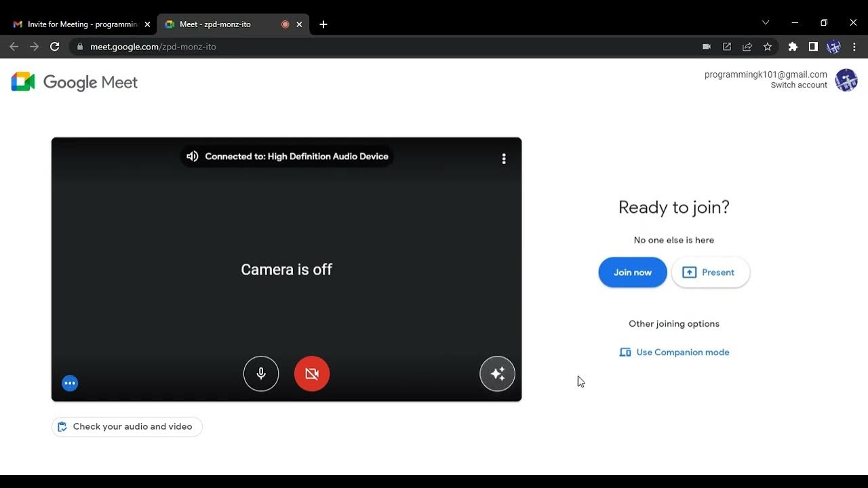Close the Meet tab
Image resolution: width=868 pixels, height=488 pixels.
[299, 24]
